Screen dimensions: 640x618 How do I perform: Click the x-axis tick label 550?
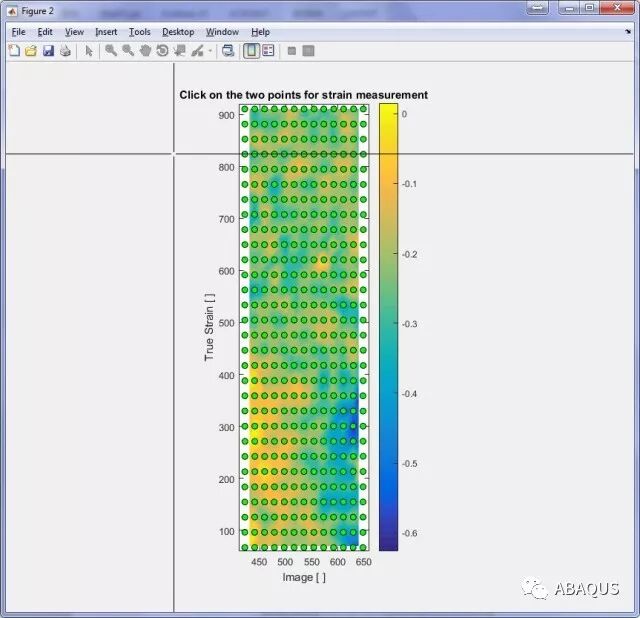point(312,562)
